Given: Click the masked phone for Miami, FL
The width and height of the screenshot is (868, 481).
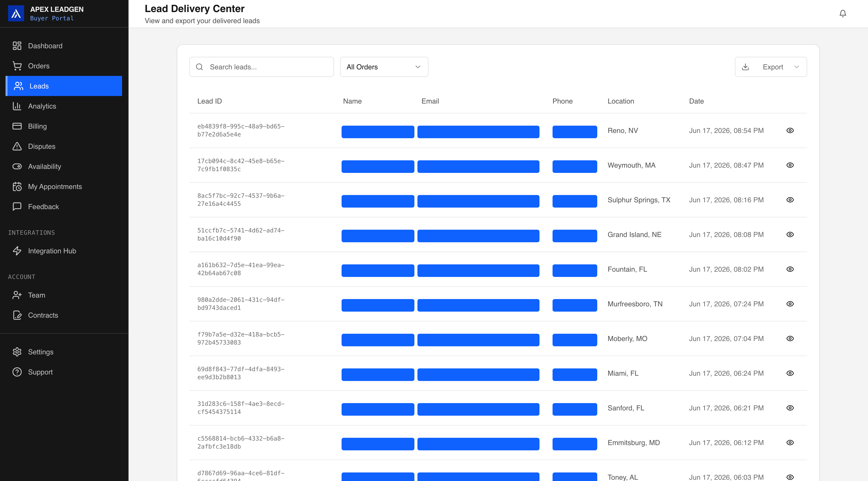Looking at the screenshot, I should click(x=574, y=374).
